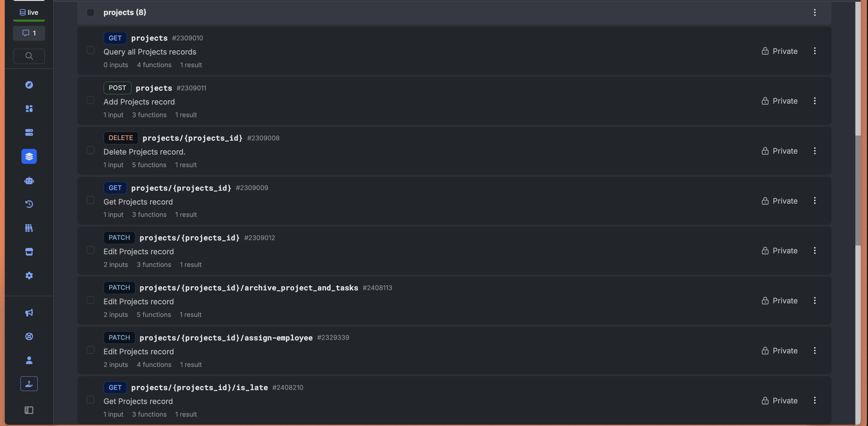Open the GET projects endpoint #2309010
This screenshot has width=868, height=426.
(x=454, y=51)
